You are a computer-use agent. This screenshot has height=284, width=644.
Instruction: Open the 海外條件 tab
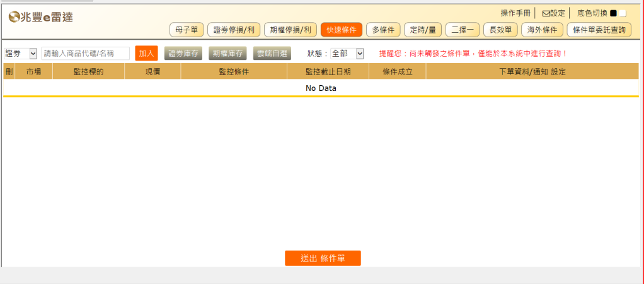point(542,30)
